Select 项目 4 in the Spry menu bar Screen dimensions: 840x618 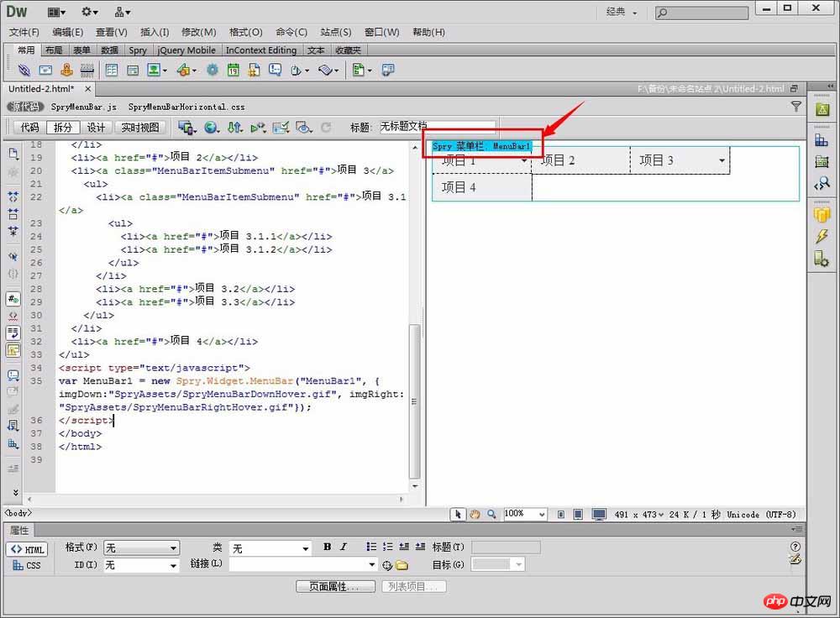[x=481, y=187]
